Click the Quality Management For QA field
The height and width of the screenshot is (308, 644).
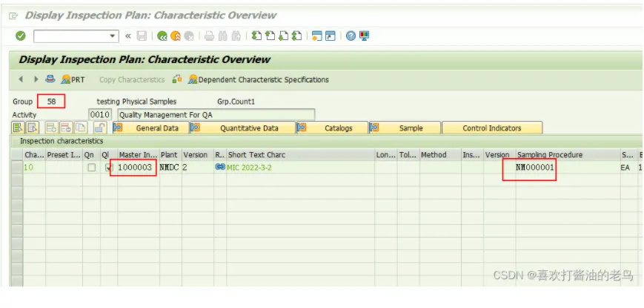point(216,115)
